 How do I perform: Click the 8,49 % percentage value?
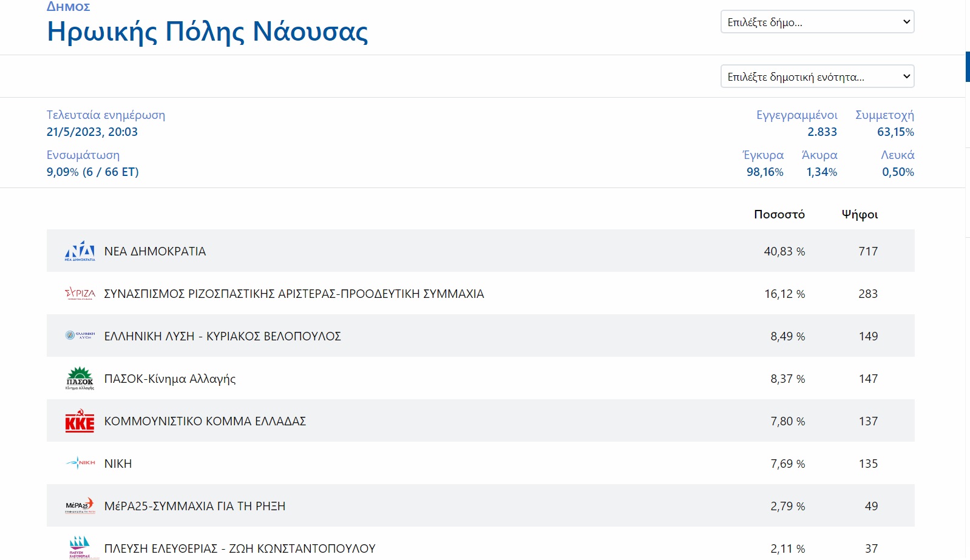(788, 336)
